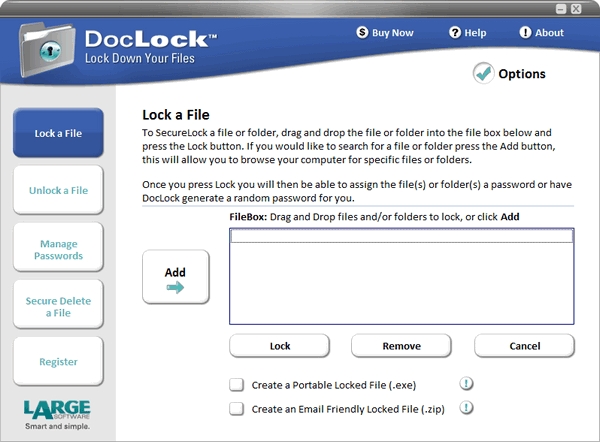Click the question mark Help icon
The width and height of the screenshot is (600, 442).
pyautogui.click(x=455, y=33)
